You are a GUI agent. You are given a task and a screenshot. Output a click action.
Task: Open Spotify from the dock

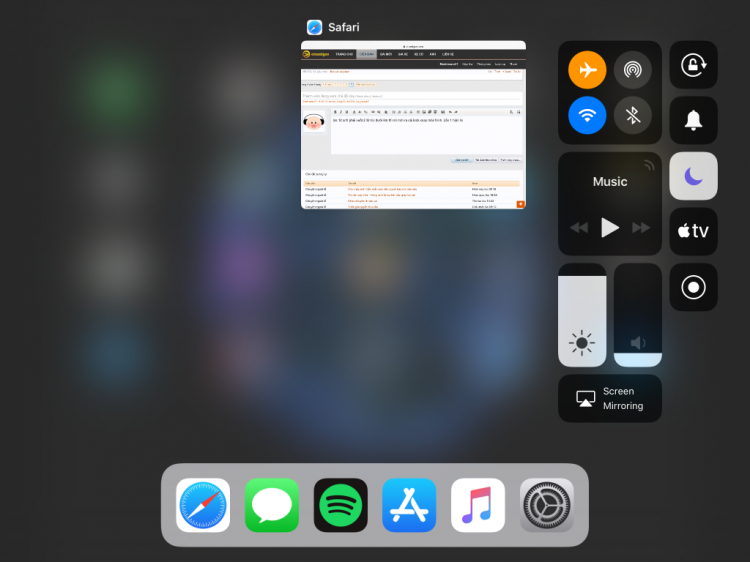(x=341, y=505)
